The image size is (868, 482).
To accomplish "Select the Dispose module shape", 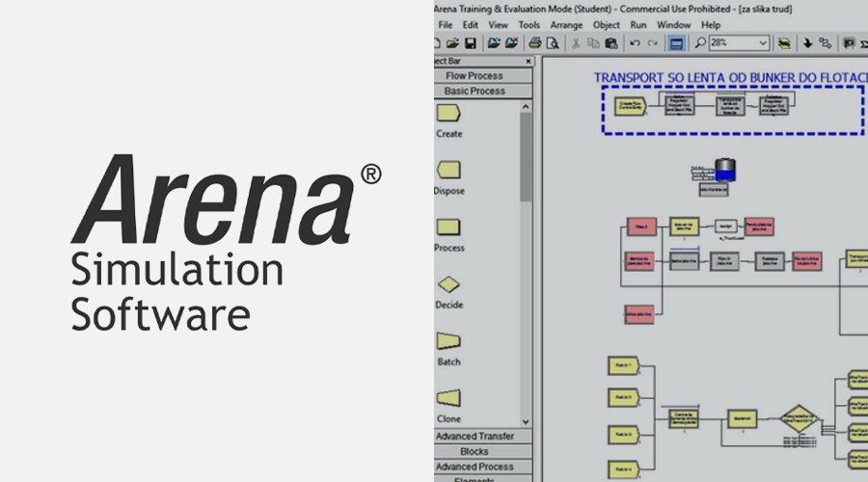I will (x=448, y=171).
